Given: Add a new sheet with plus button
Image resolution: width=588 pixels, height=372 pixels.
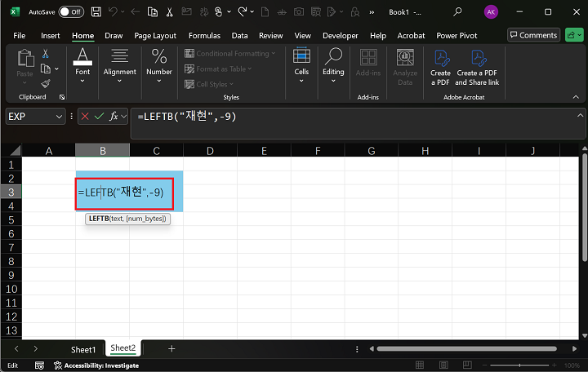Looking at the screenshot, I should [171, 348].
